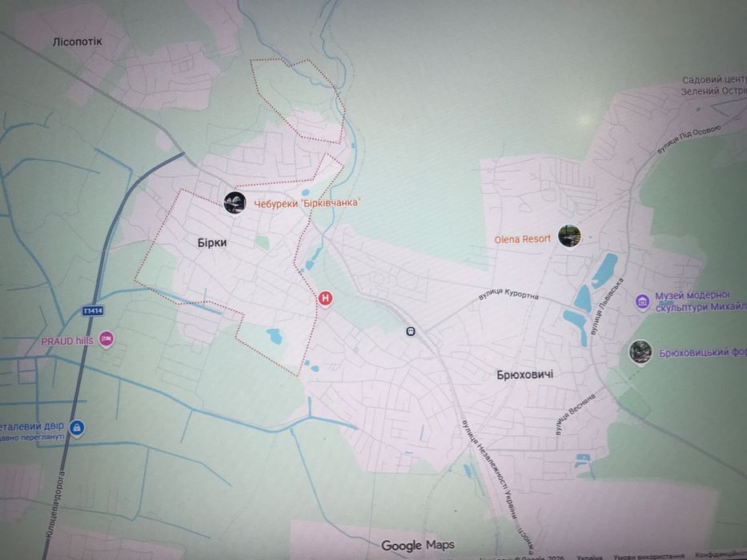This screenshot has width=747, height=560.
Task: Open the Україна footer link
Action: (x=589, y=557)
